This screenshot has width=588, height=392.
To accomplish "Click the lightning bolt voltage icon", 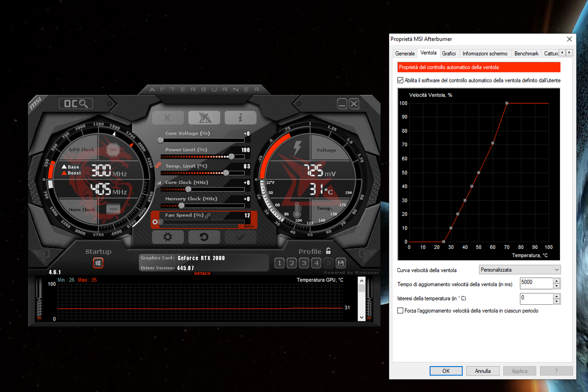I will point(297,147).
